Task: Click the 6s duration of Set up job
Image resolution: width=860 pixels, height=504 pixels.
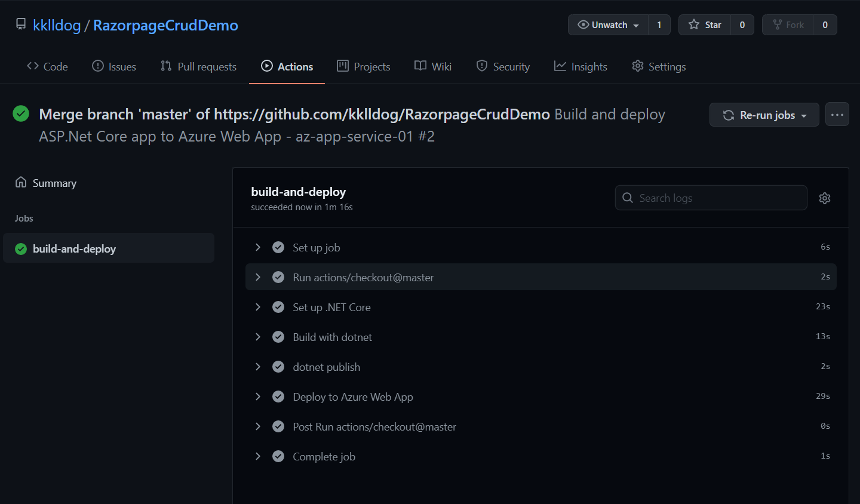Action: click(x=825, y=247)
